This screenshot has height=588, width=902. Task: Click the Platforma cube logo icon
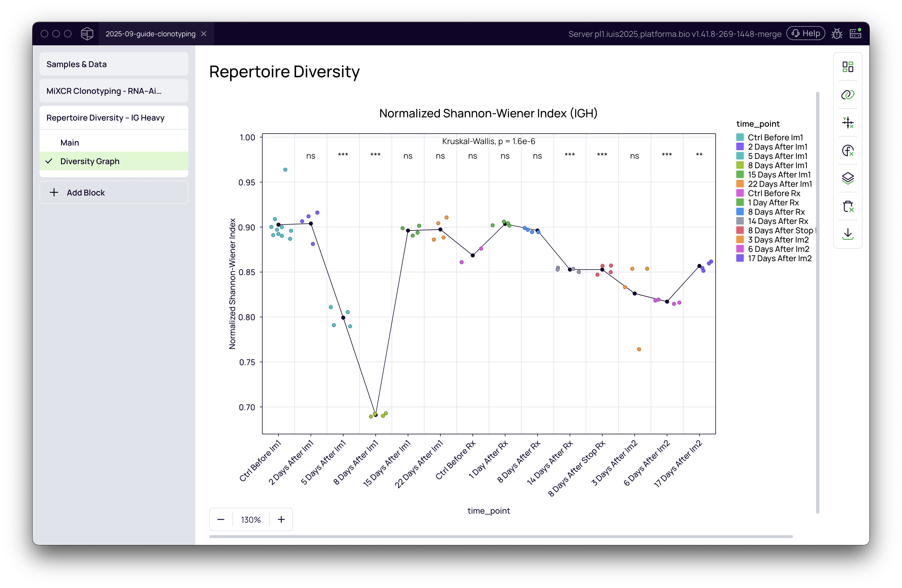[x=87, y=34]
